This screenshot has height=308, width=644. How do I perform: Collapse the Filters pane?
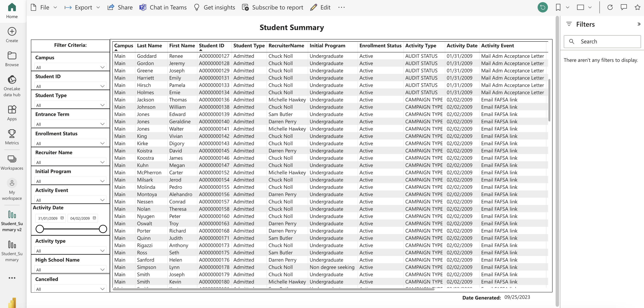(639, 24)
